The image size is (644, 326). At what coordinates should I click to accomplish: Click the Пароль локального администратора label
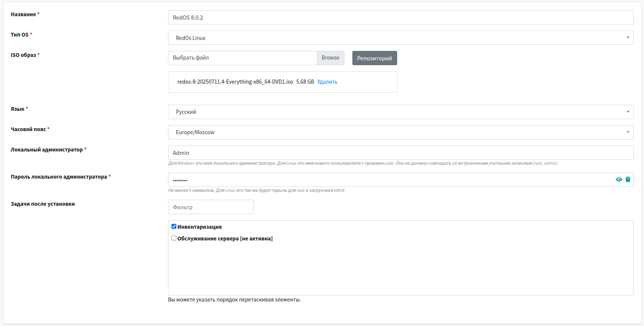[x=59, y=177]
